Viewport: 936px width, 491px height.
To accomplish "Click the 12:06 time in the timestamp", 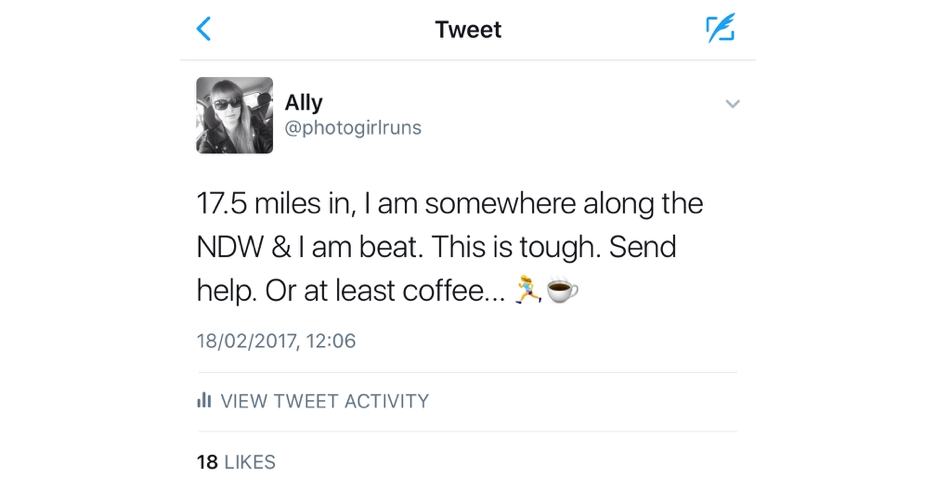I will pos(330,341).
